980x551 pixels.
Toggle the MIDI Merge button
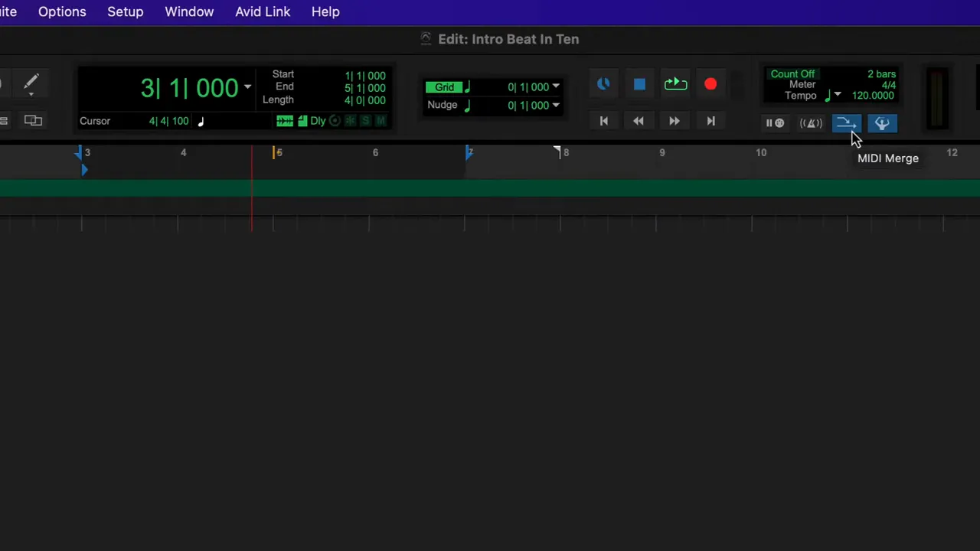(846, 123)
